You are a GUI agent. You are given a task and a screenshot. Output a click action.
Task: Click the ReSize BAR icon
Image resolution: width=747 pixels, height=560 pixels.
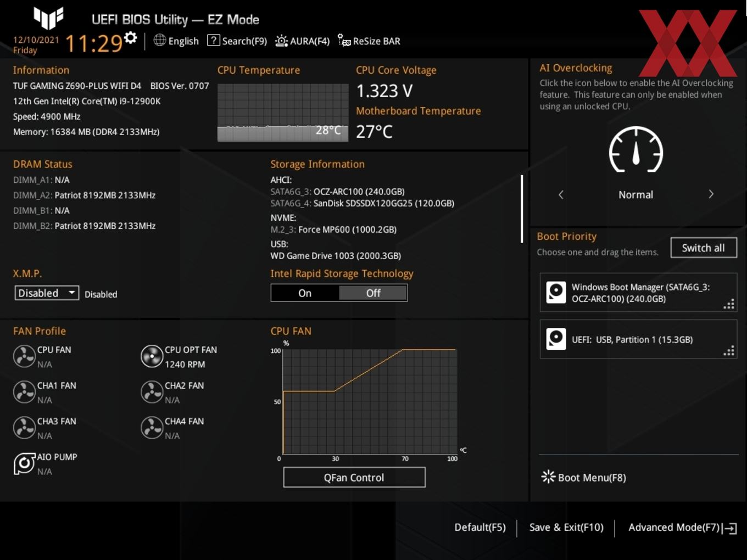click(344, 41)
